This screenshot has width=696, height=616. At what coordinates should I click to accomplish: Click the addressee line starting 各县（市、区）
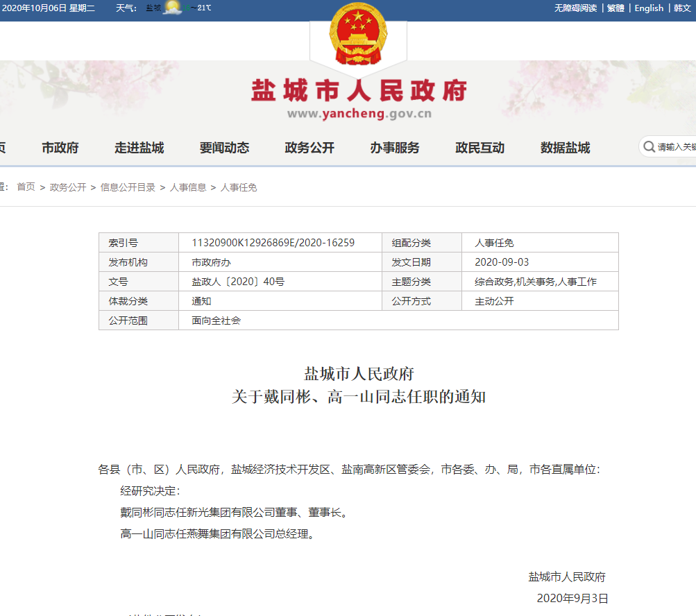point(349,470)
